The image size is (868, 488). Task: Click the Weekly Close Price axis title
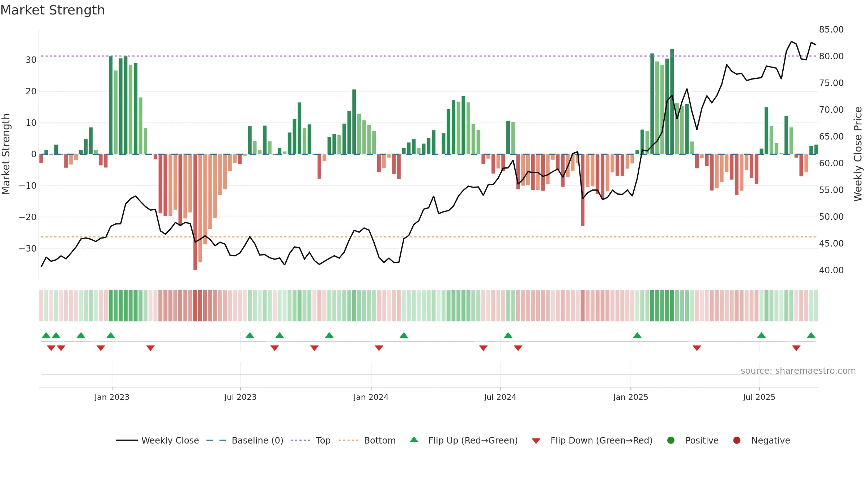[858, 154]
